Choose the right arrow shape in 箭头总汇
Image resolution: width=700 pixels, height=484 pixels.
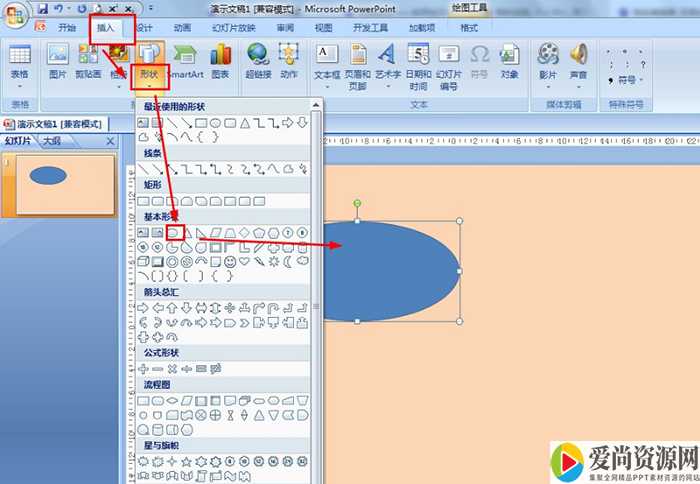point(142,308)
